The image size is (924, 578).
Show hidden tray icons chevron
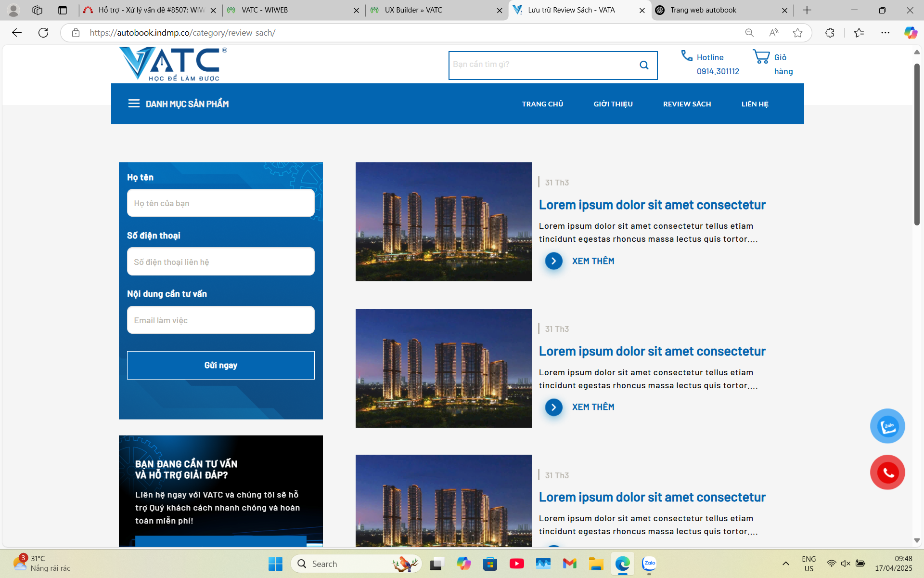coord(785,564)
